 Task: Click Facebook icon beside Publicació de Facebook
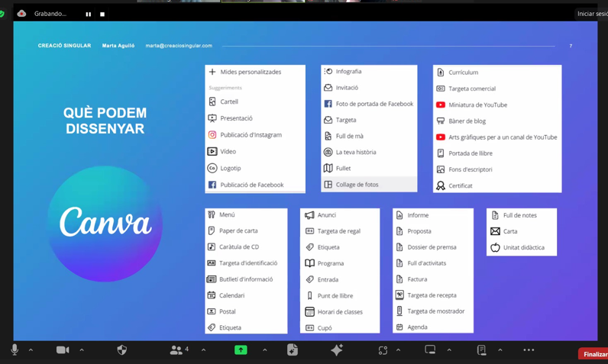pyautogui.click(x=212, y=185)
